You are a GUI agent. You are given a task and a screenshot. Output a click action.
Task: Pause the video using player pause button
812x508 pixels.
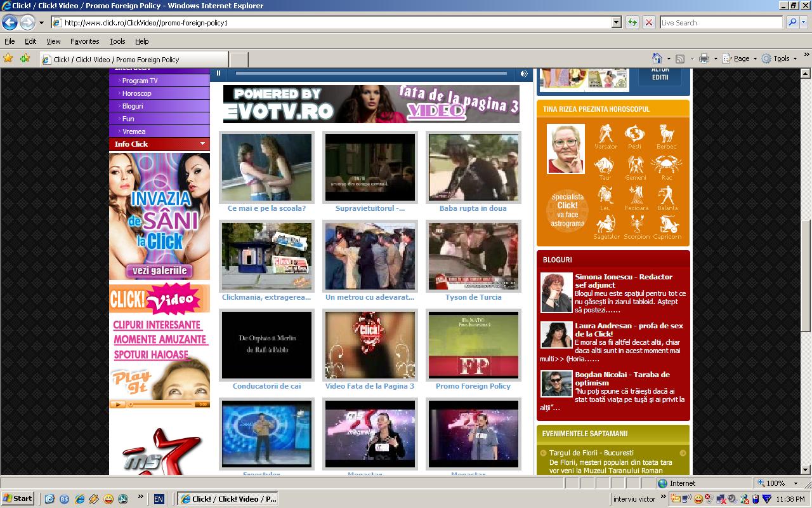point(219,74)
